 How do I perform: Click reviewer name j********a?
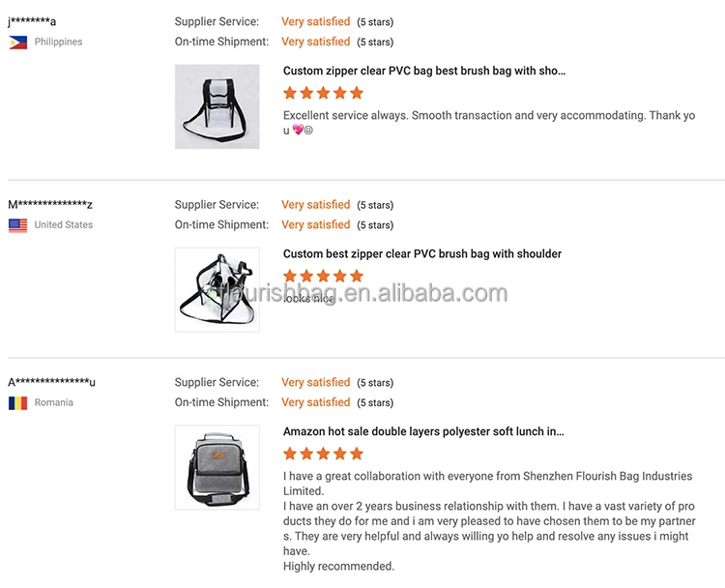tap(32, 21)
